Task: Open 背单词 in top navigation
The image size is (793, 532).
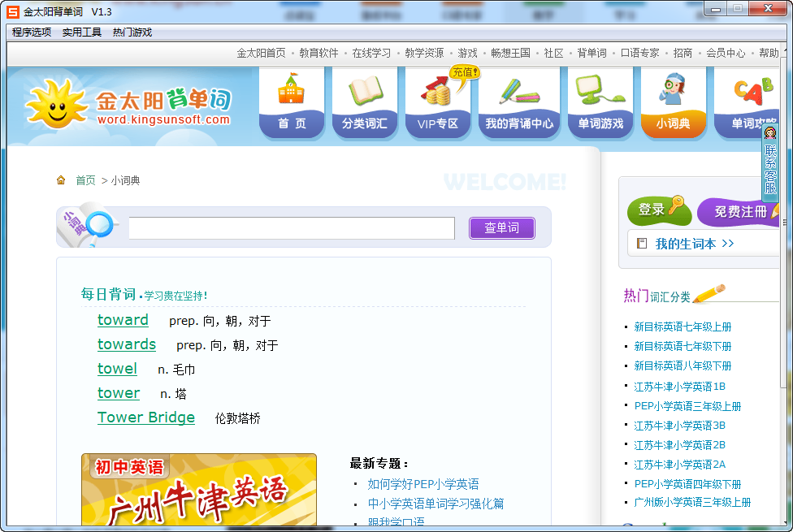Action: click(x=591, y=53)
